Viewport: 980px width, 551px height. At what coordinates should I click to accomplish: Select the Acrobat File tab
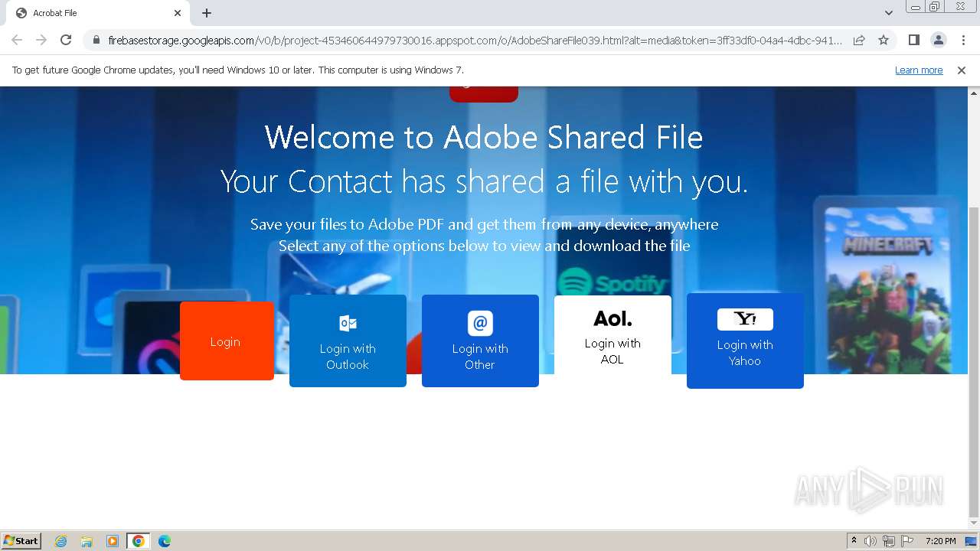(98, 13)
